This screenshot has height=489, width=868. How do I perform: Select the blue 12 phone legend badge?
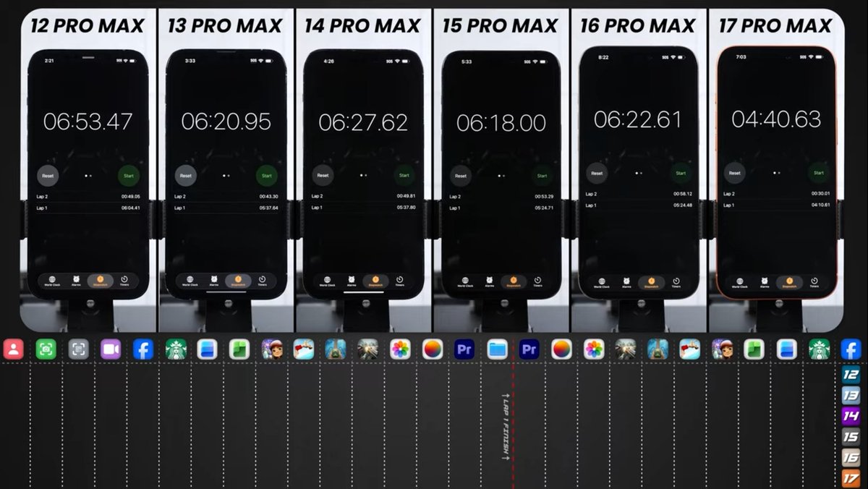(x=851, y=375)
